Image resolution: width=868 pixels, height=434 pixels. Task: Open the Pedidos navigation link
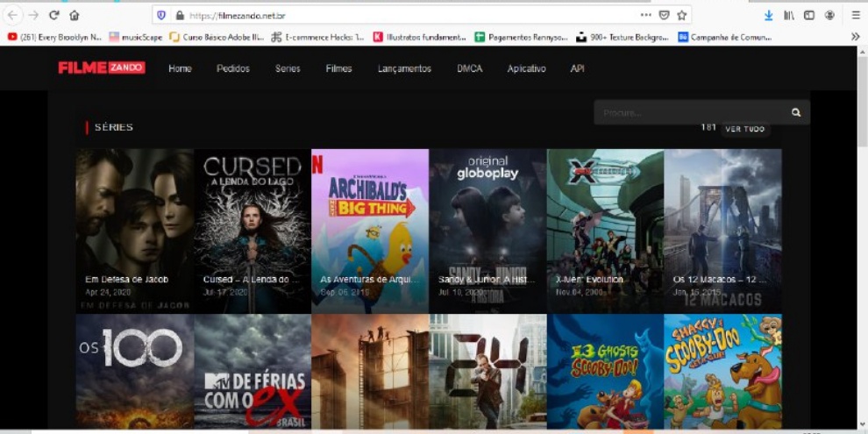click(x=233, y=68)
